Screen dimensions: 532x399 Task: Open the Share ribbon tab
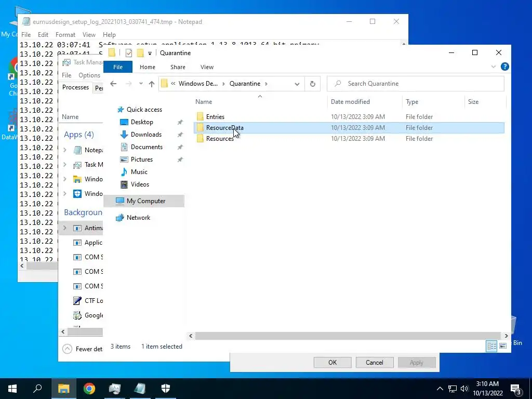point(178,67)
